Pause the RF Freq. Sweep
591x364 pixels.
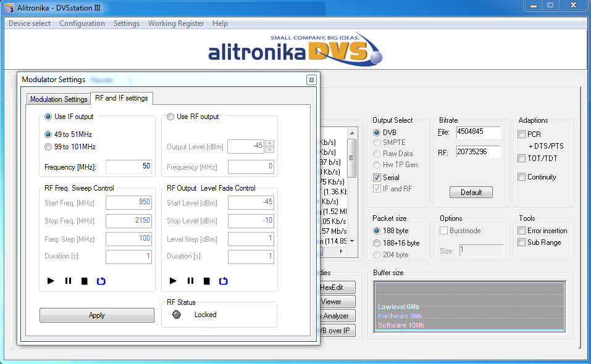point(68,281)
